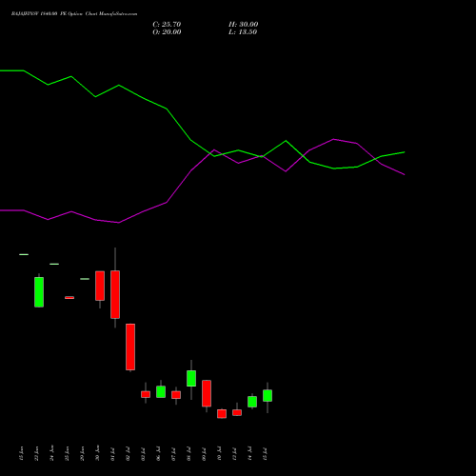Select the low value 'L: 13.50'
The width and height of the screenshot is (476, 476).
pos(243,32)
